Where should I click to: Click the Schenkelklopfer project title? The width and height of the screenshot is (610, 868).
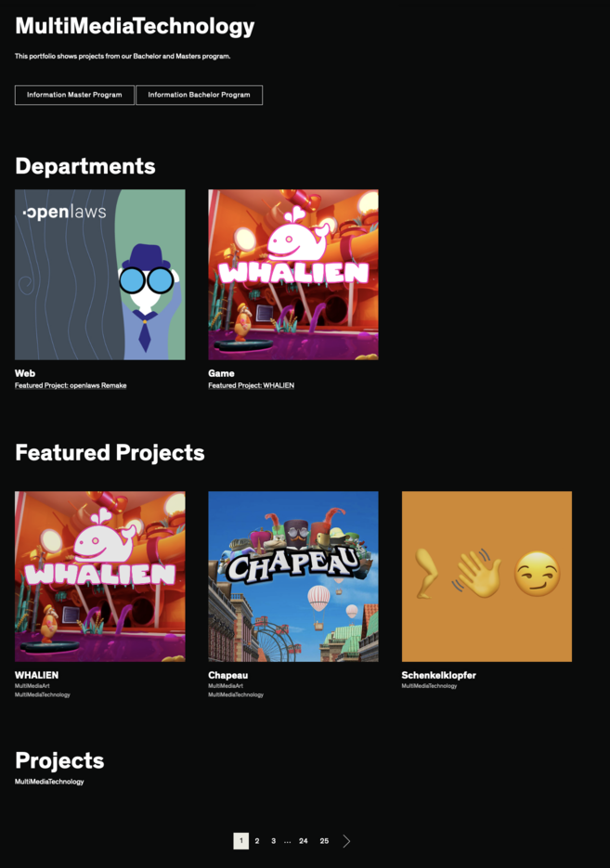point(438,675)
